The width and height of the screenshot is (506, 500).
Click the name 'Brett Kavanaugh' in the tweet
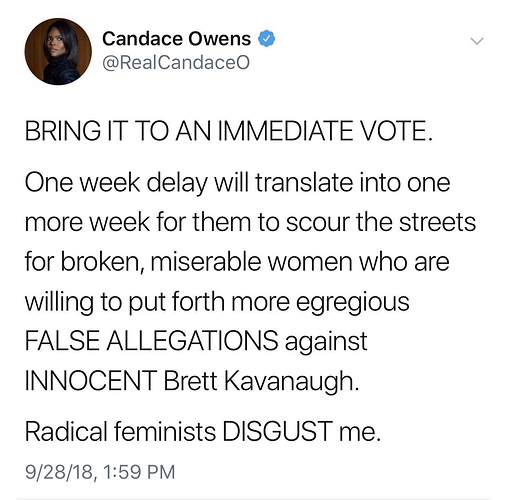click(261, 380)
